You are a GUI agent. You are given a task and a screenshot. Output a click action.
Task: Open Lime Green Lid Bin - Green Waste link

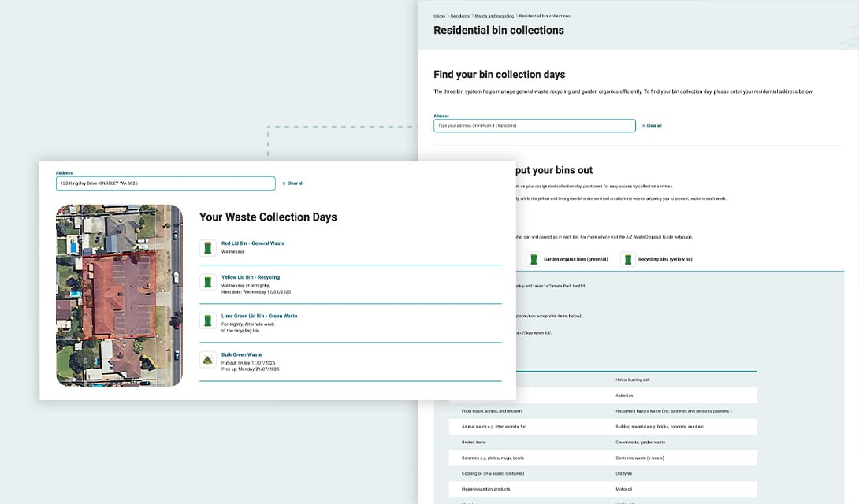point(258,316)
